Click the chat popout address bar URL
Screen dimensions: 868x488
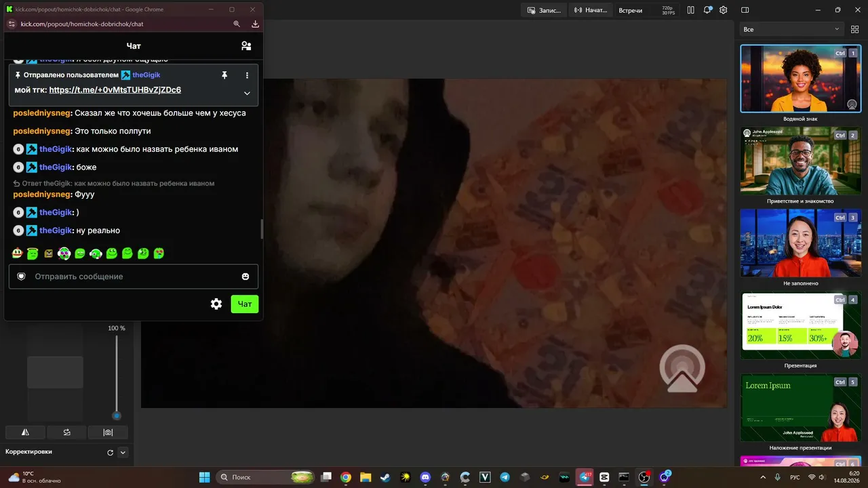click(x=82, y=24)
